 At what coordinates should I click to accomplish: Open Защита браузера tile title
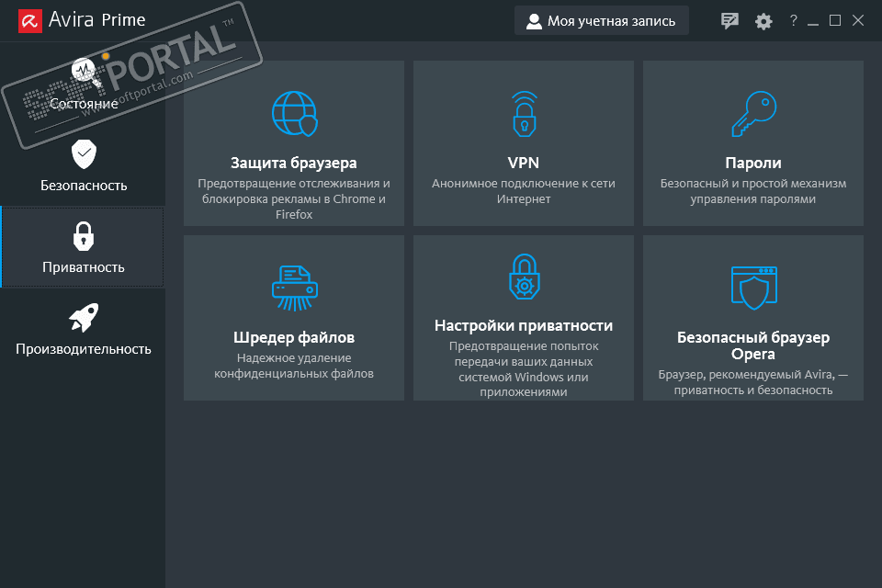pos(294,163)
